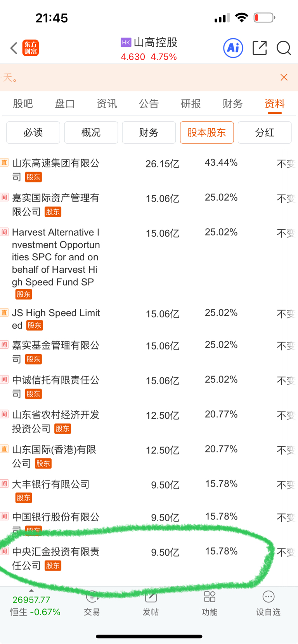Tap the 东方财富 logo icon
Screen dimensions: 298x644
31,48
